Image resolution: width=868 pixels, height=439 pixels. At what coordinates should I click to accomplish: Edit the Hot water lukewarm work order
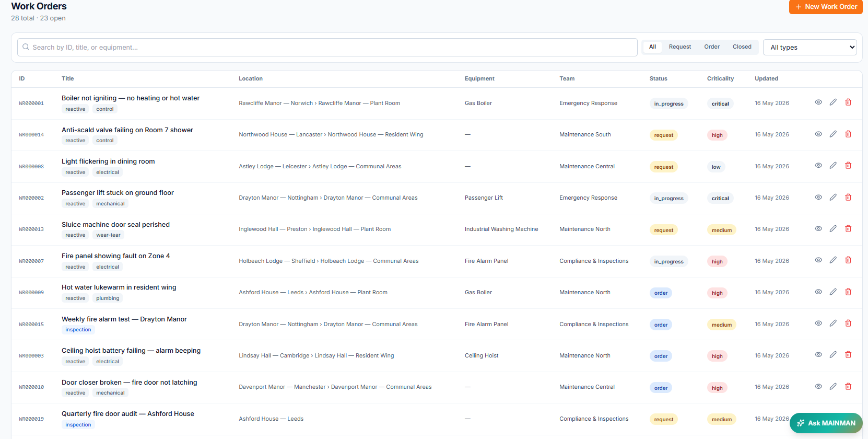[833, 292]
